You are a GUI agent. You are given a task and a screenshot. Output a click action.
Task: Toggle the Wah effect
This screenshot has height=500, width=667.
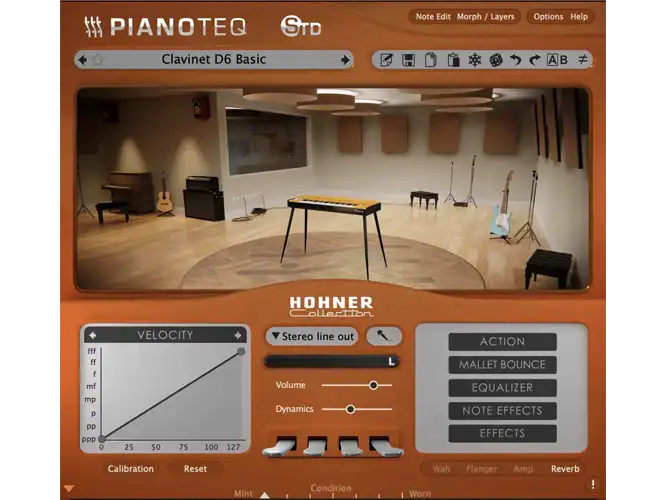pos(441,469)
